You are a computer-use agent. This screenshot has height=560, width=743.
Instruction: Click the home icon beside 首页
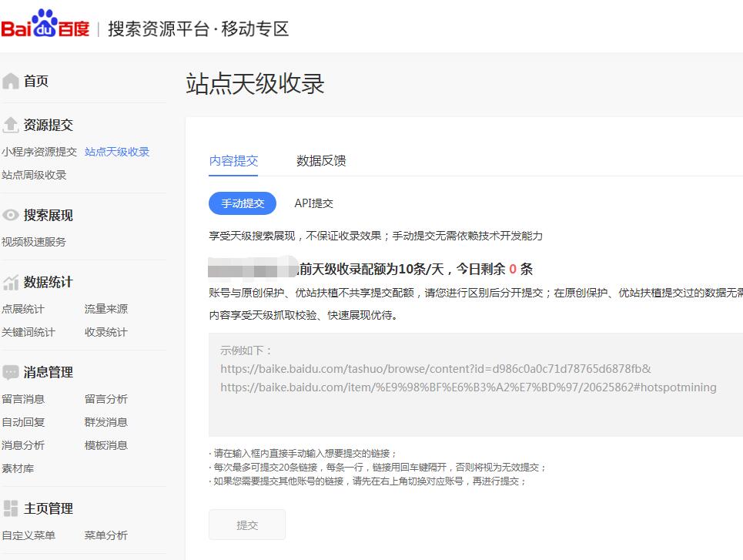click(x=11, y=81)
